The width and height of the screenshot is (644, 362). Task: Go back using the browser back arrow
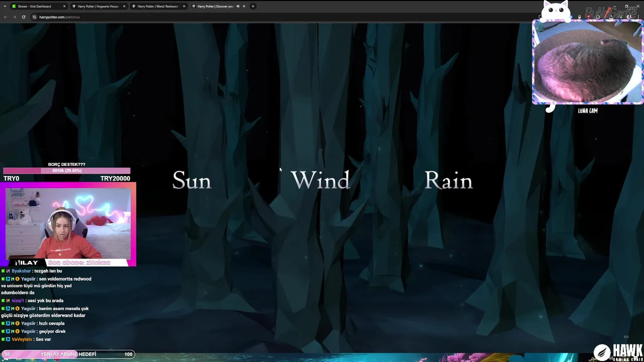click(x=6, y=17)
